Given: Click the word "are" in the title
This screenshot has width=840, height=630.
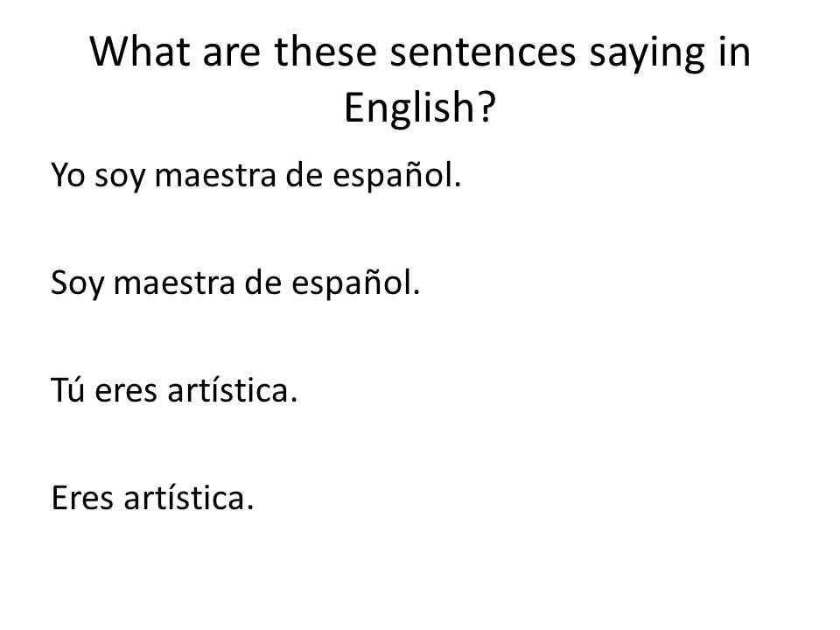Looking at the screenshot, I should (231, 55).
